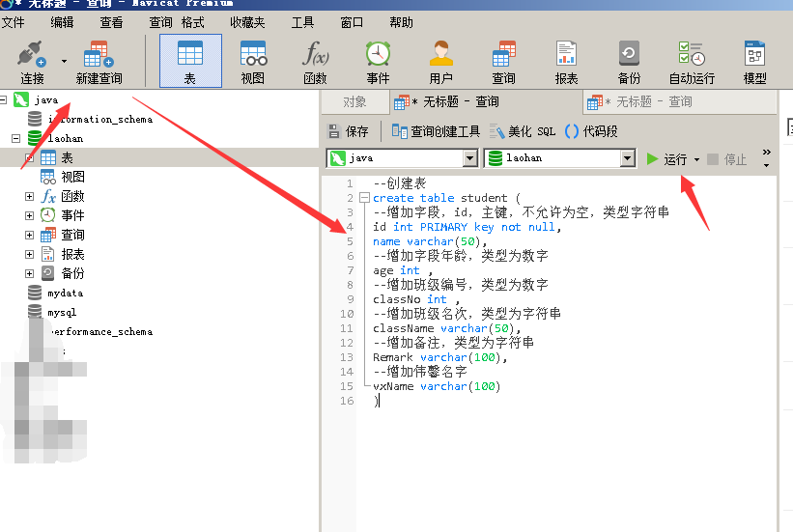Open the 模型 (Model) toolbar icon
793x532 pixels.
pos(754,63)
